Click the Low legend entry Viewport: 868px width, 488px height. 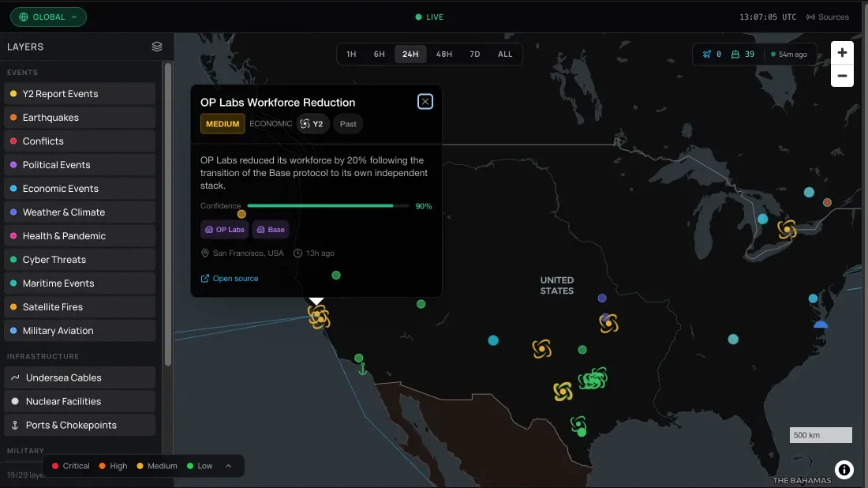pyautogui.click(x=200, y=466)
